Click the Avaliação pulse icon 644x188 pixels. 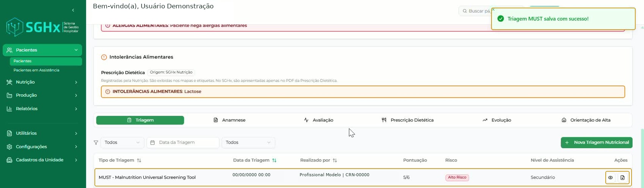pos(306,120)
